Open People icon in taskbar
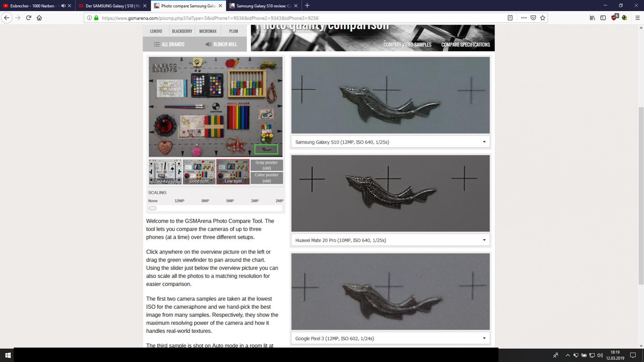644x362 pixels. [556, 355]
